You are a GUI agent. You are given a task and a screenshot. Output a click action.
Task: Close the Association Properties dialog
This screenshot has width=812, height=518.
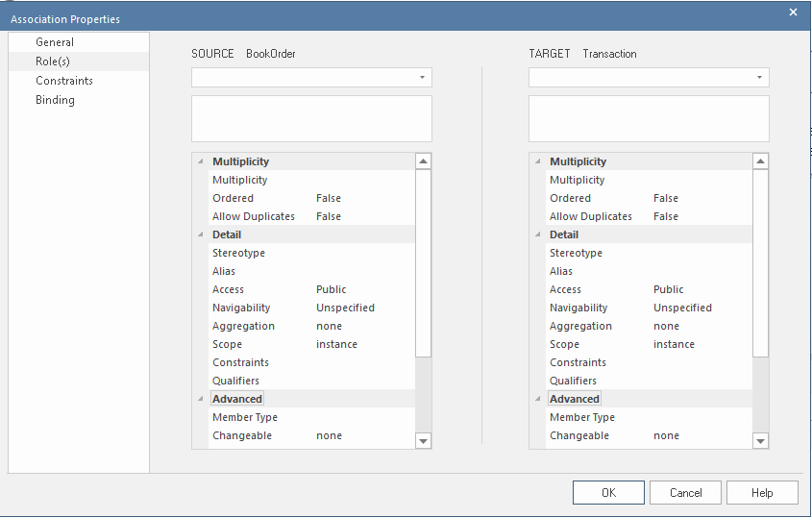(x=793, y=12)
